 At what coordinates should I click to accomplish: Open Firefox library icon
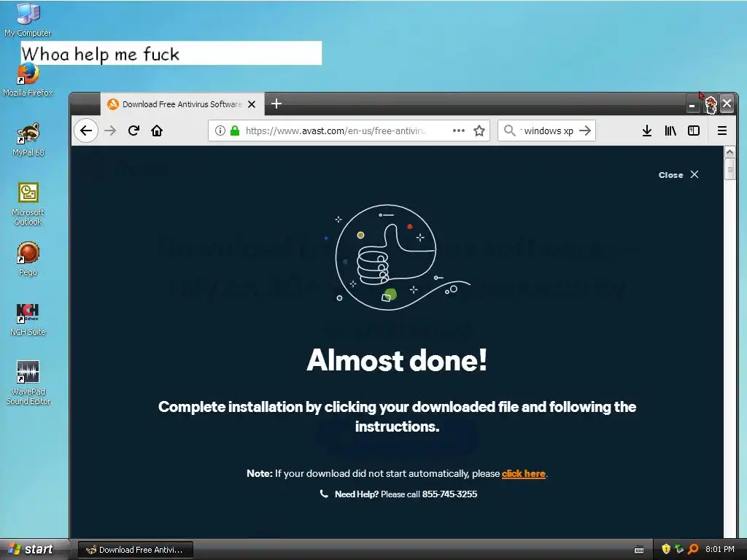pyautogui.click(x=670, y=131)
